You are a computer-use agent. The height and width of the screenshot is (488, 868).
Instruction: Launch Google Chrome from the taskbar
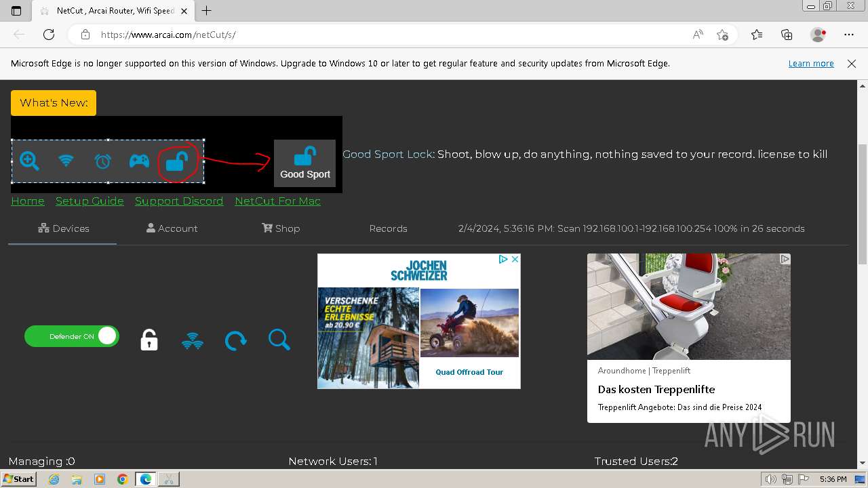[122, 479]
